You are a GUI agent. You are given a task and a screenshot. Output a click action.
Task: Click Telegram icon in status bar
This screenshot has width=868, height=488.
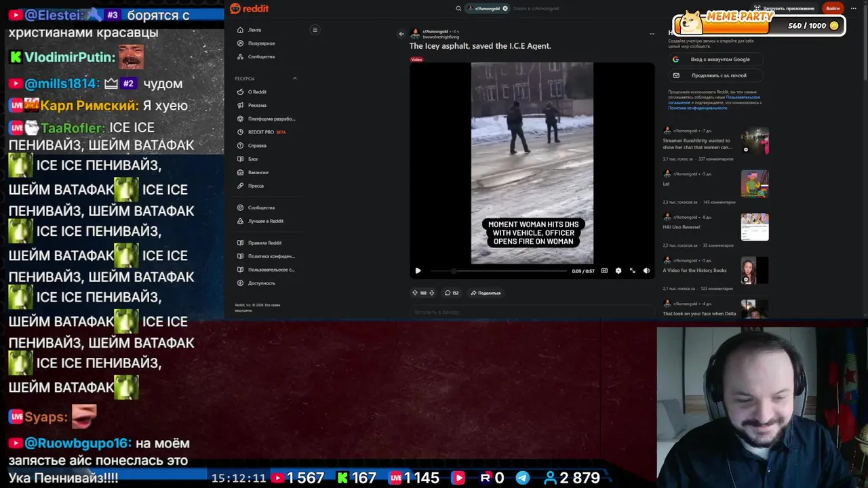(x=523, y=478)
